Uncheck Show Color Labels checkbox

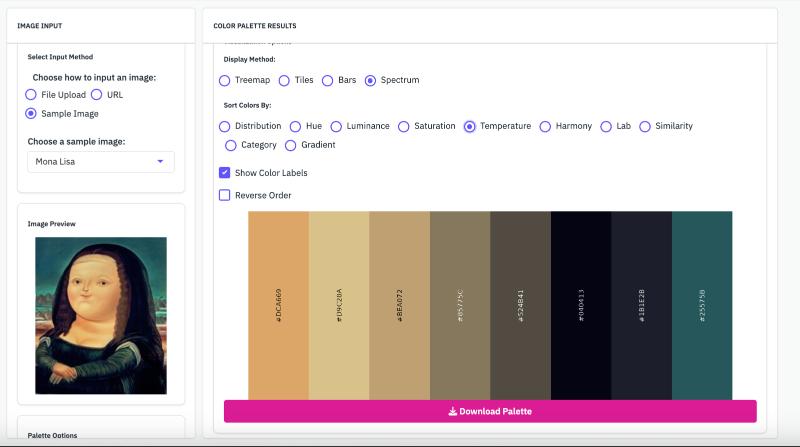coord(224,172)
